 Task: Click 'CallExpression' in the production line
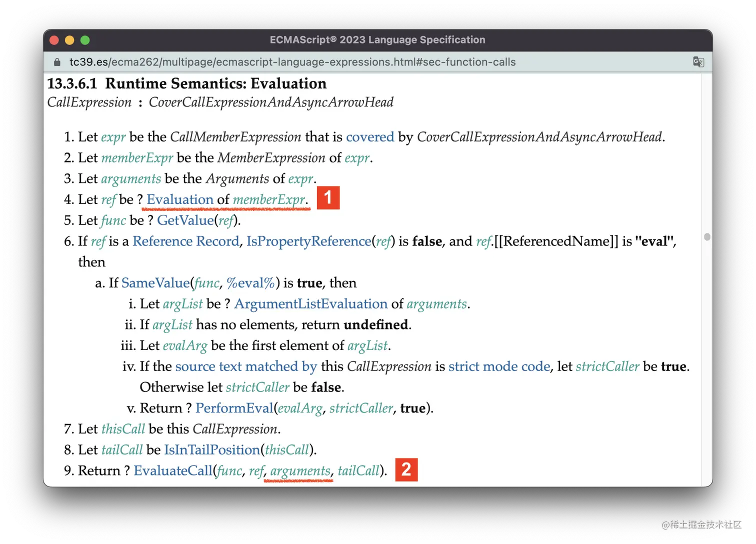click(89, 102)
